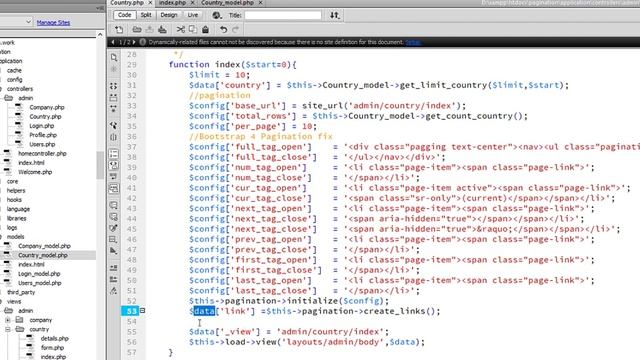Click the Setup link in info bar
This screenshot has width=640, height=360.
click(x=413, y=42)
